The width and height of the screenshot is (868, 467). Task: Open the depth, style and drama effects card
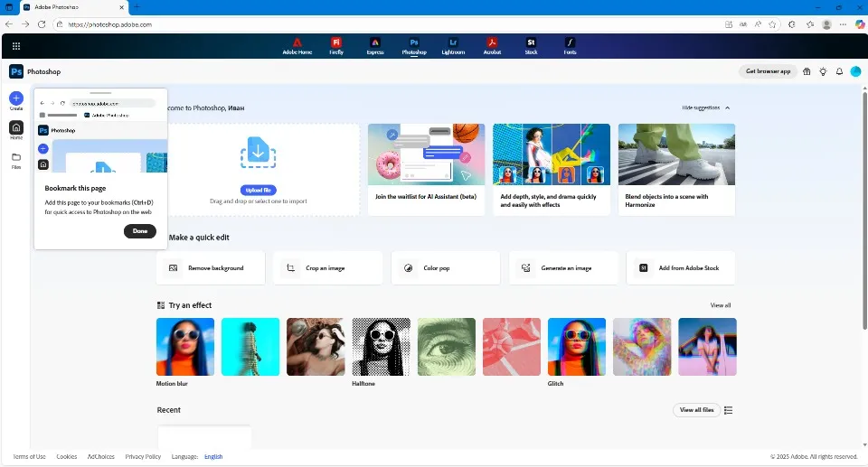pyautogui.click(x=552, y=169)
